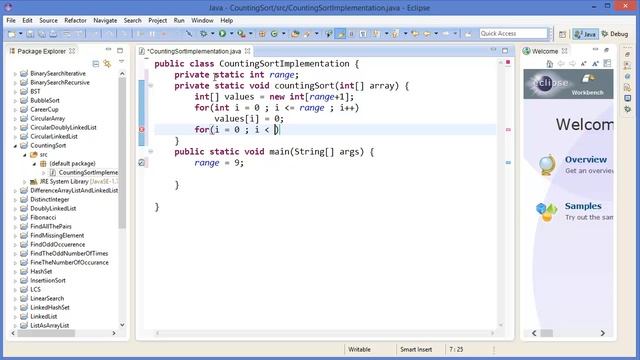Collapse the (default package) node
Viewport: 640px width, 360px height.
point(34,164)
